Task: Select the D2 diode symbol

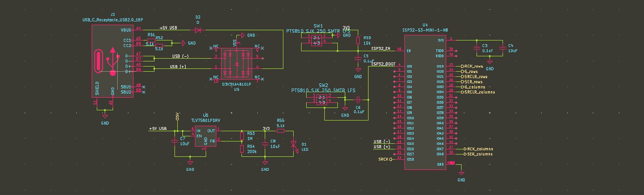Action: (198, 30)
